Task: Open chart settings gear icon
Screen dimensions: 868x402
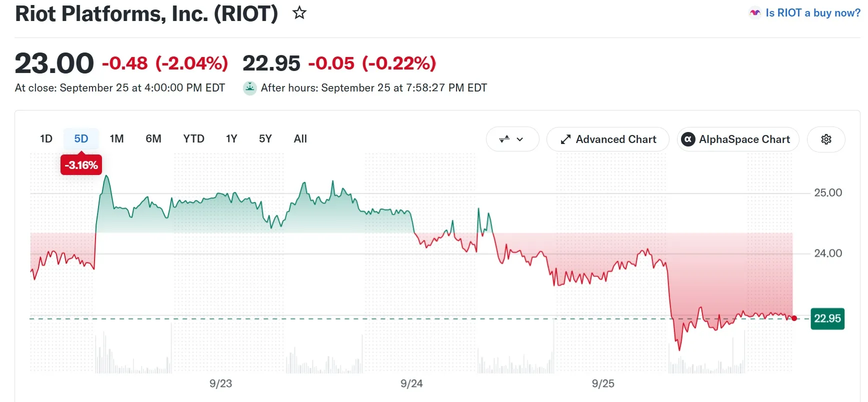Action: pyautogui.click(x=826, y=139)
